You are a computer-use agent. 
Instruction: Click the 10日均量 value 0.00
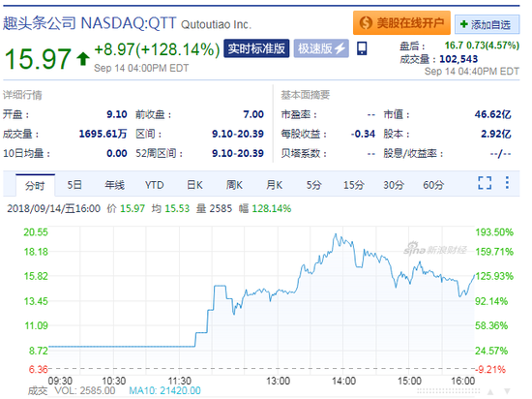point(117,153)
